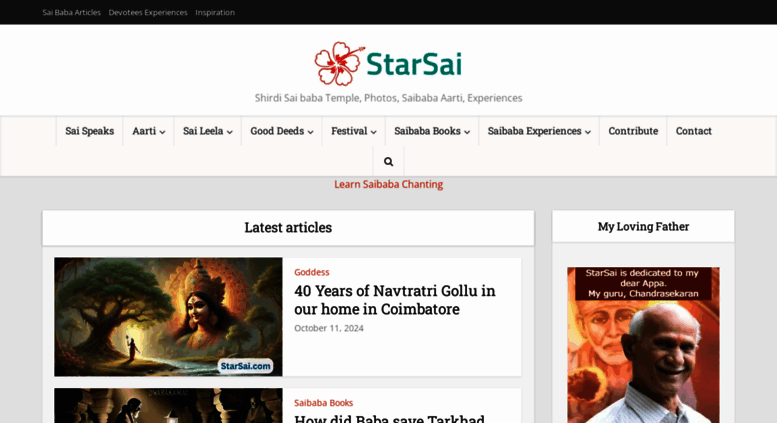
Task: Expand the Saibaba Experiences menu
Action: pyautogui.click(x=538, y=131)
